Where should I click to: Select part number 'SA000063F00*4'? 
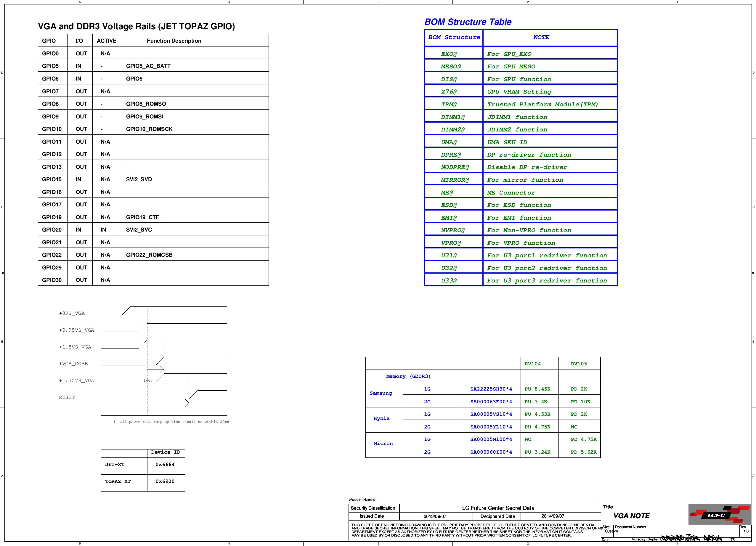coord(491,401)
